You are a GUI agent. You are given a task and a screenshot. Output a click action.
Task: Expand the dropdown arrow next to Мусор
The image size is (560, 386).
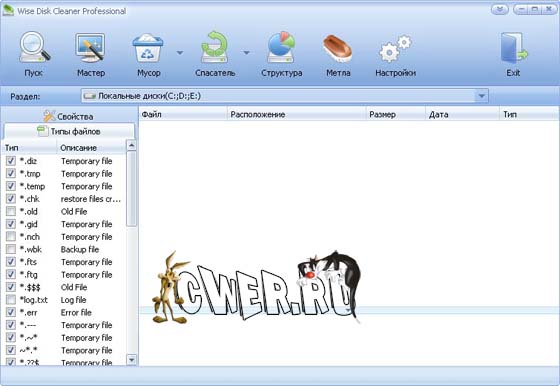180,53
